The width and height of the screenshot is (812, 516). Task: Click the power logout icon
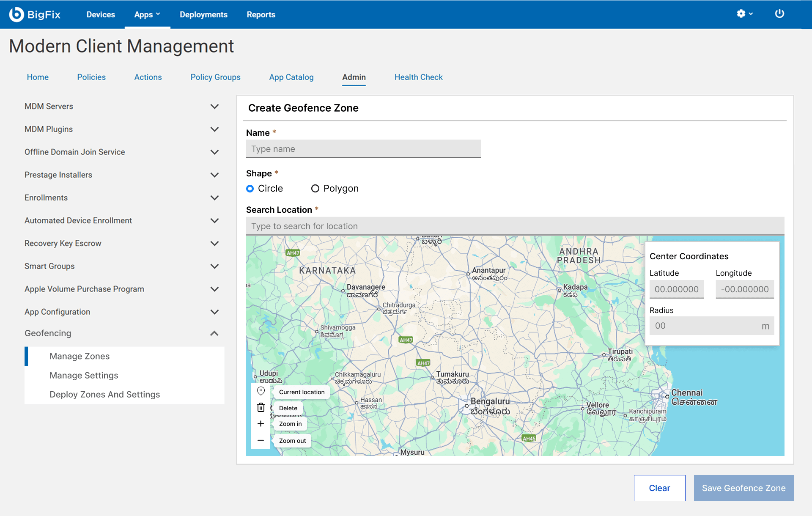779,14
